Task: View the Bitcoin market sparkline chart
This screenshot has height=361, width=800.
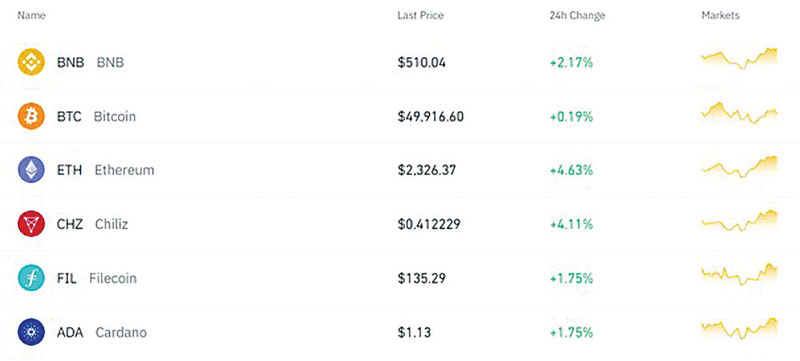Action: 739,113
